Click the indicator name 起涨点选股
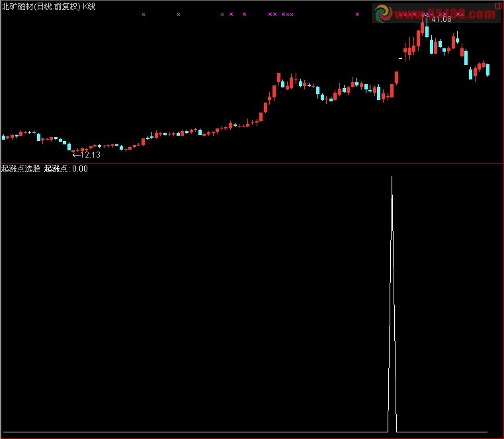504x439 pixels. 21,169
